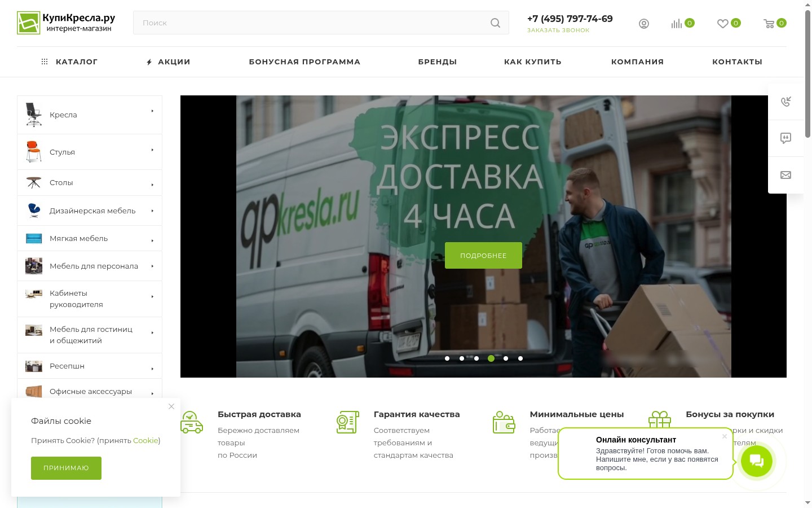Expand the Мебель для гостиниц arrow

(x=152, y=332)
